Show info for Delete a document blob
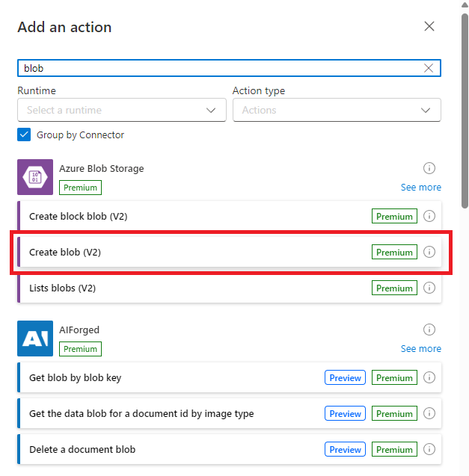The width and height of the screenshot is (469, 476). pyautogui.click(x=429, y=449)
